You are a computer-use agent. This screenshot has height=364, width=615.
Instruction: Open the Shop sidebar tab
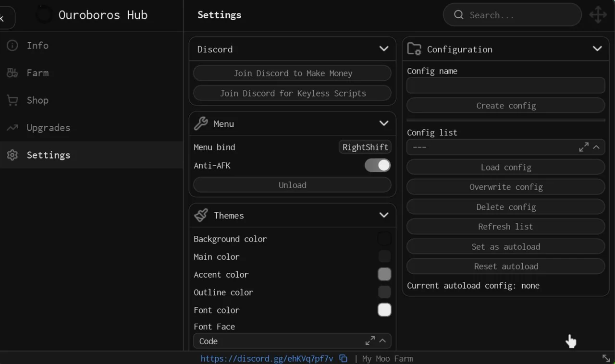click(91, 100)
